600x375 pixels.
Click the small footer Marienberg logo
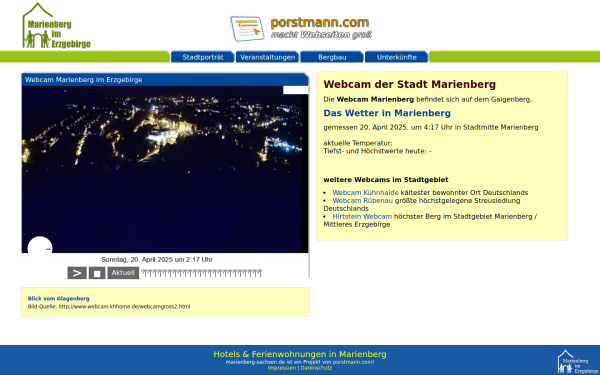pos(578,361)
